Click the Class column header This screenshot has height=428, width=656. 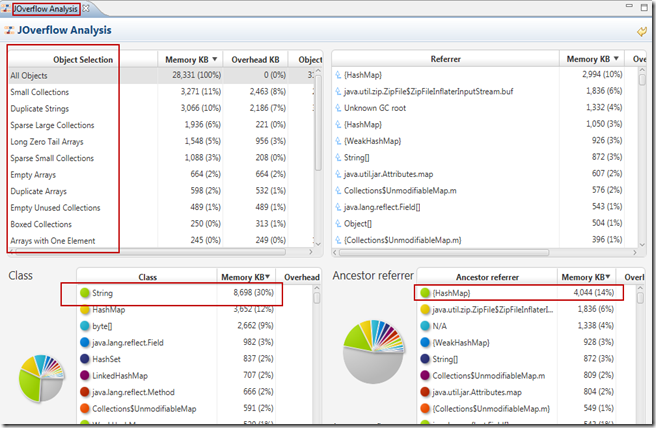(x=147, y=277)
